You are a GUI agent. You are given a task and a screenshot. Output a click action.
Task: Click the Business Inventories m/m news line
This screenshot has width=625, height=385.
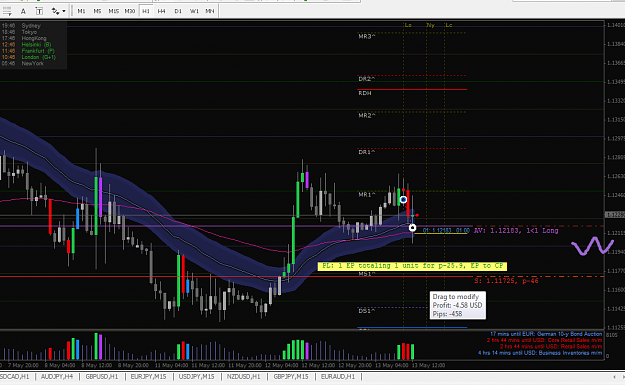click(x=540, y=353)
